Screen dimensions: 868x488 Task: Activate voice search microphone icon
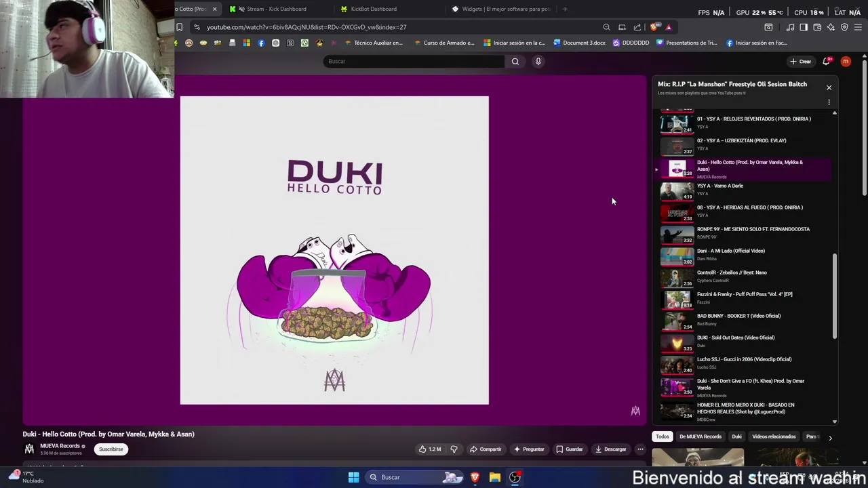[538, 62]
